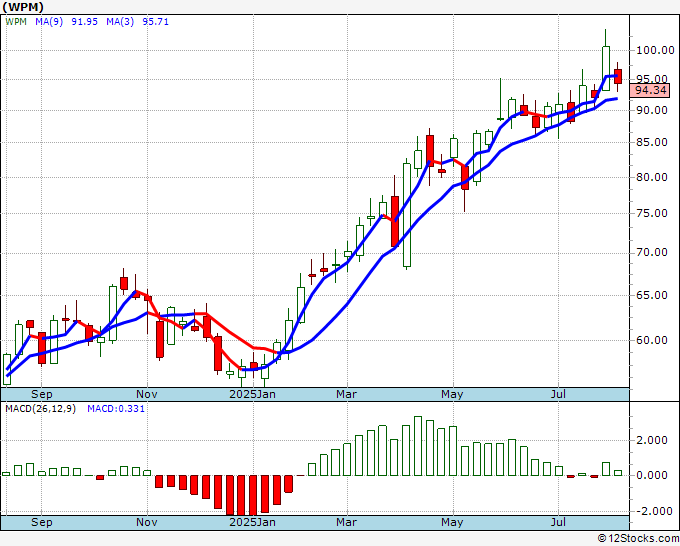Viewport: 680px width, 546px height.
Task: Click the 80.00 price axis label
Action: (x=652, y=177)
